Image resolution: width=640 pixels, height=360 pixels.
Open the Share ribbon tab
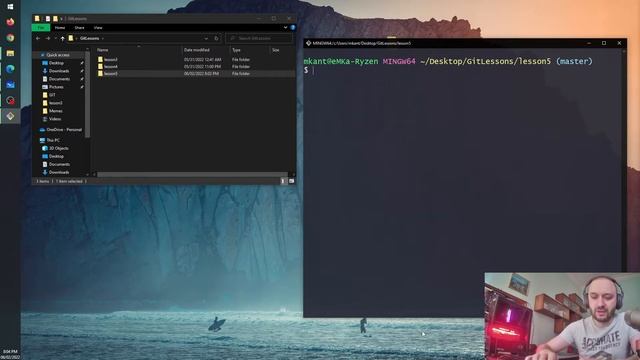pos(79,27)
